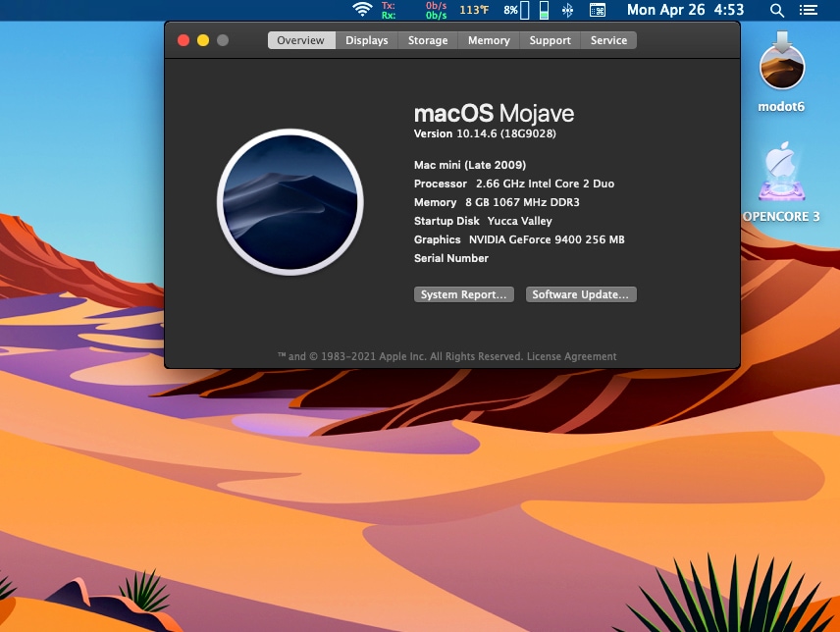Click the macOS Mojave title text

coord(494,114)
